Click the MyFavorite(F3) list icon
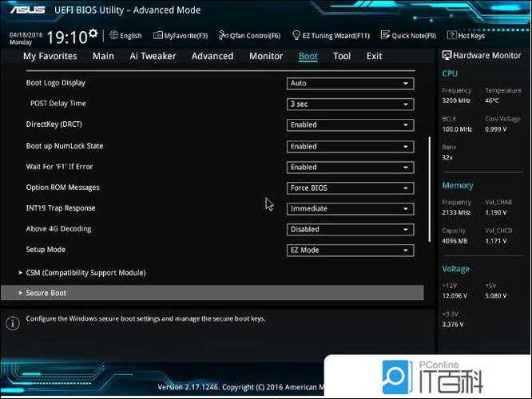The width and height of the screenshot is (532, 399). (158, 35)
